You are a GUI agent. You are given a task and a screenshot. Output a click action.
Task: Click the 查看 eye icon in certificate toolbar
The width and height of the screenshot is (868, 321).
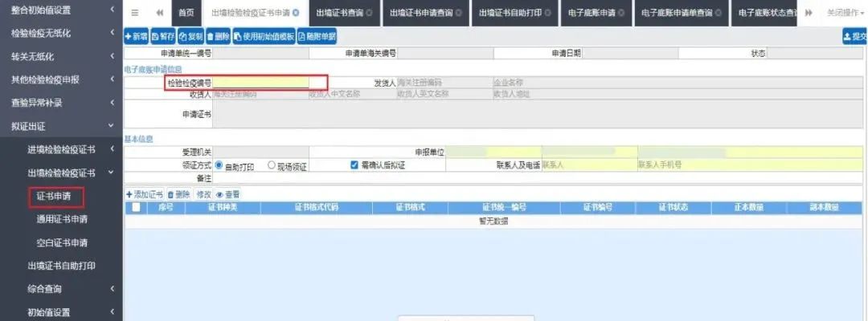(x=227, y=194)
